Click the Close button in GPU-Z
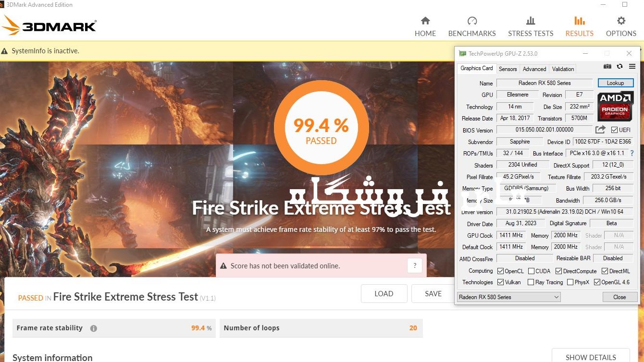 (619, 297)
